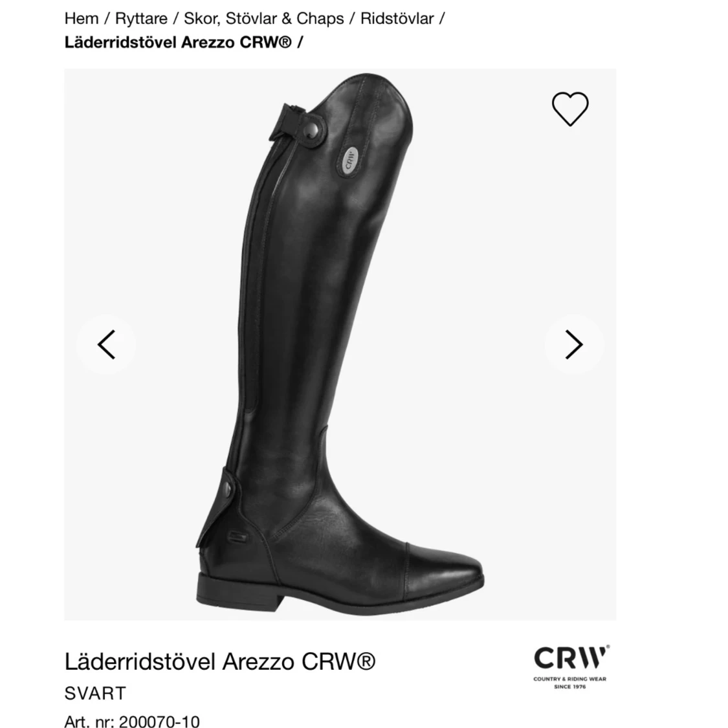Open Ryttare breadcrumb category
Viewport: 728px width, 728px height.
click(x=141, y=19)
